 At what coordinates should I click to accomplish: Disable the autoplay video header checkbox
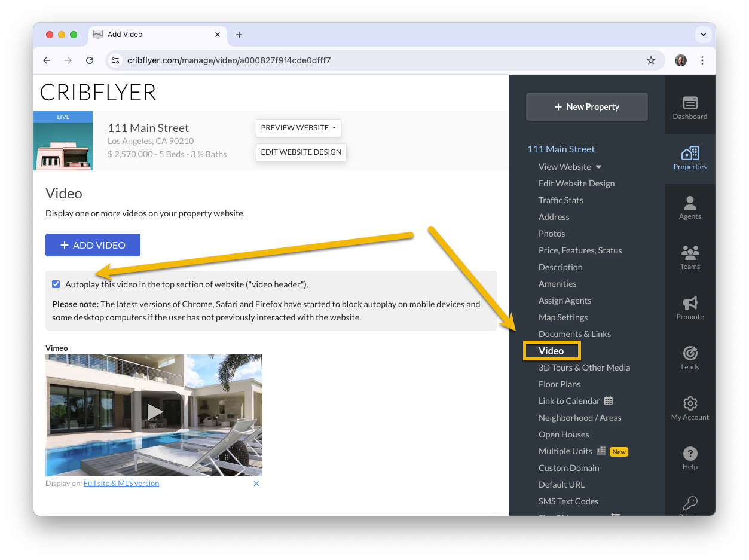[56, 284]
